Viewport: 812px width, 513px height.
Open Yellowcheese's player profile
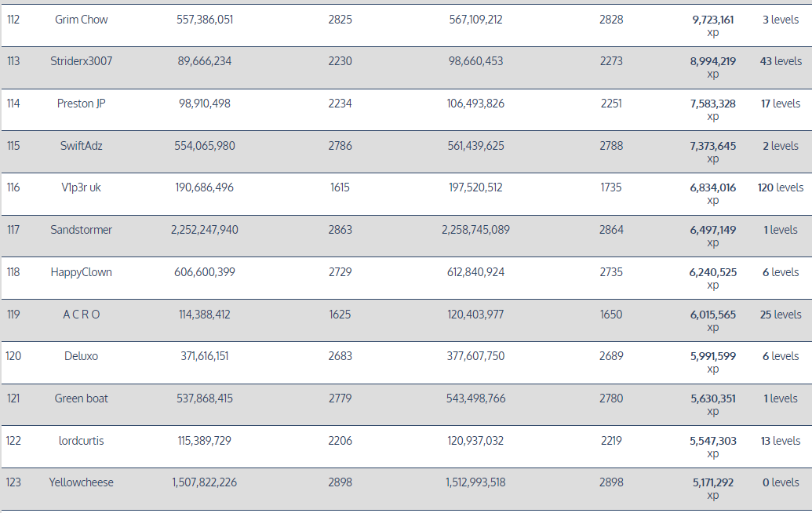click(x=82, y=482)
